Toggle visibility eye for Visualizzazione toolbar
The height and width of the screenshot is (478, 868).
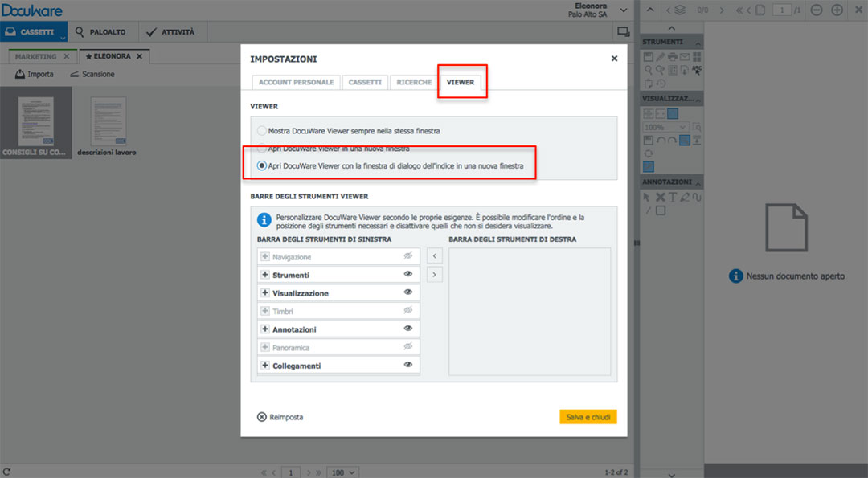tap(408, 292)
